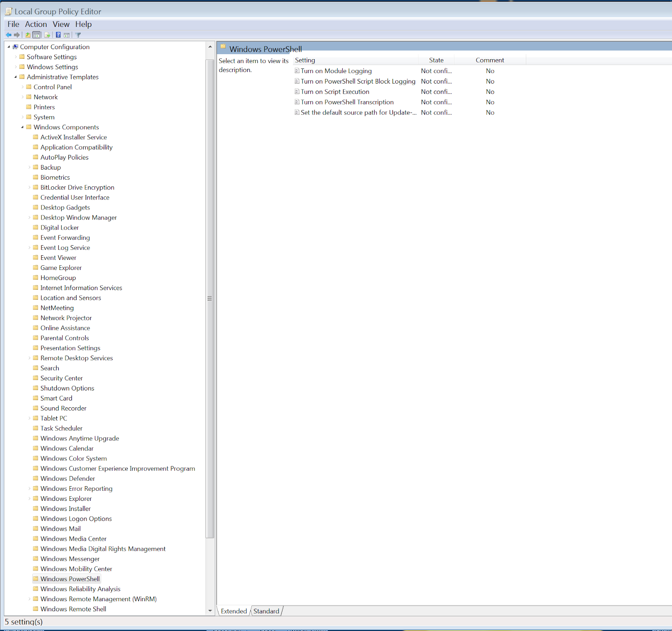Click the tree pane scroll up arrow
Viewport: 672px width, 631px height.
coord(210,47)
